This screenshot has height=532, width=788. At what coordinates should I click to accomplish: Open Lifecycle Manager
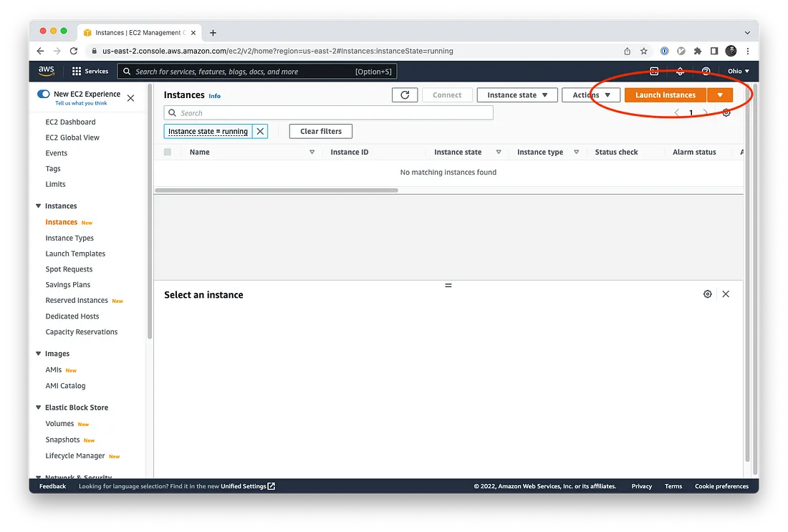[x=75, y=455]
